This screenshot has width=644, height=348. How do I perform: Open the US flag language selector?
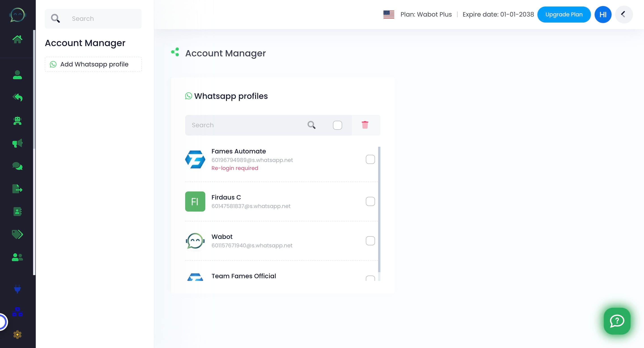click(x=388, y=15)
